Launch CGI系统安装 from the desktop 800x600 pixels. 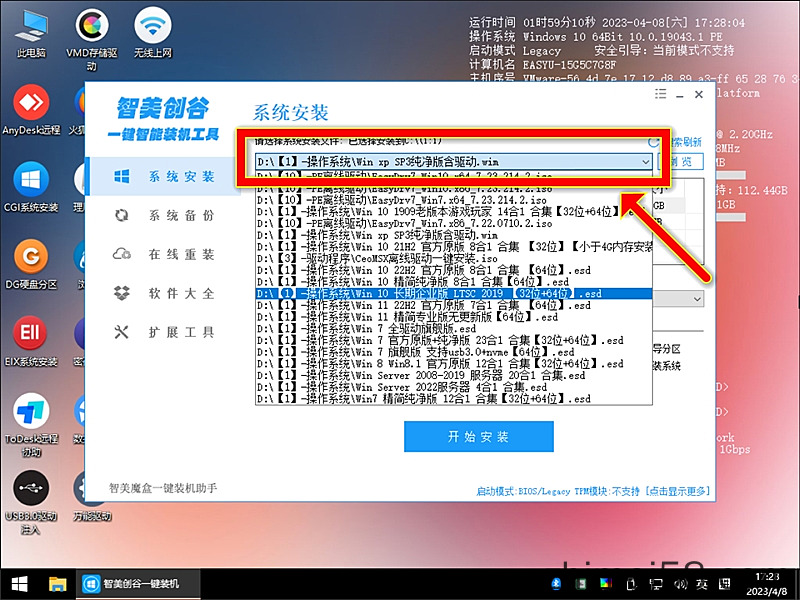pyautogui.click(x=31, y=187)
